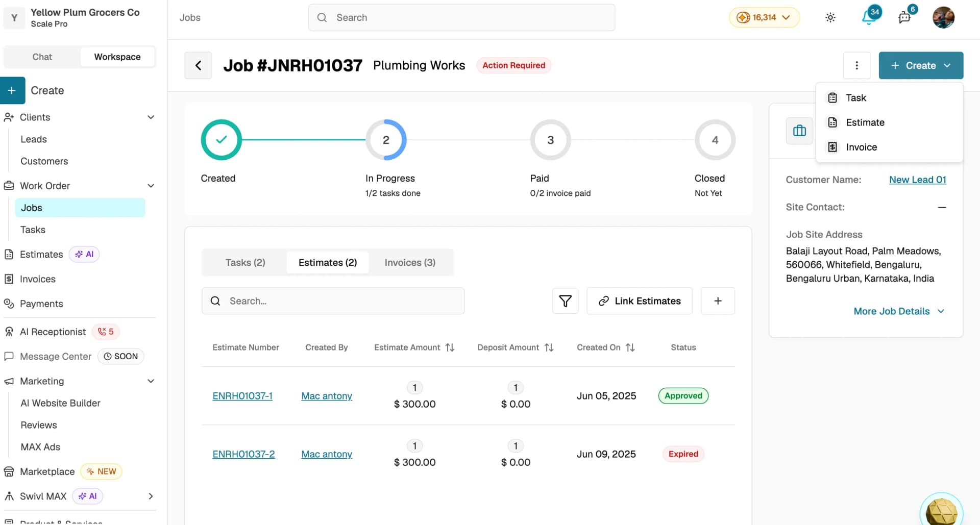Open the three-dot more options menu
This screenshot has height=525, width=980.
tap(856, 65)
